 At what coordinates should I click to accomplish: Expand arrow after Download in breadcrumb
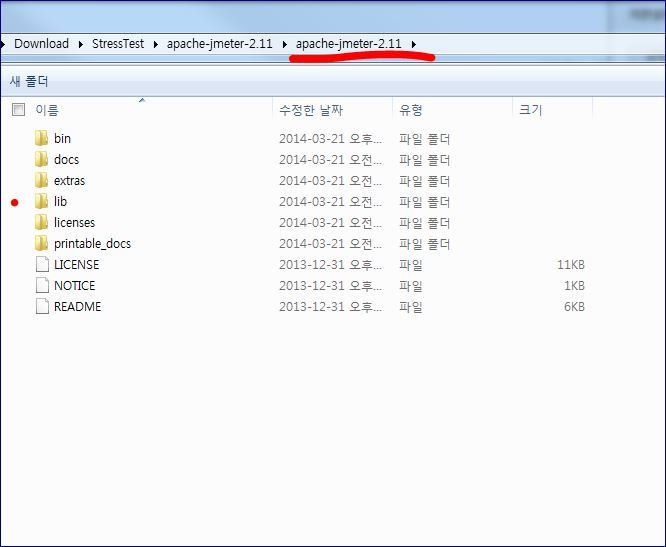click(x=80, y=44)
